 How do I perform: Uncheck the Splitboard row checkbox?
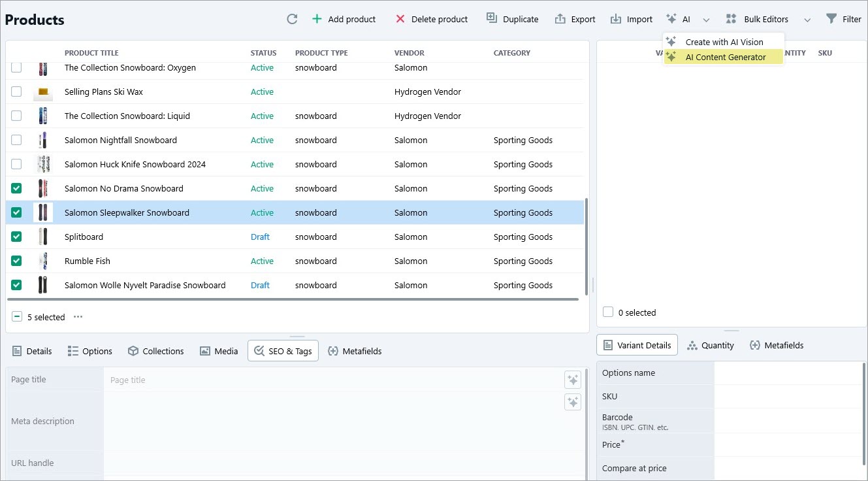coord(16,237)
